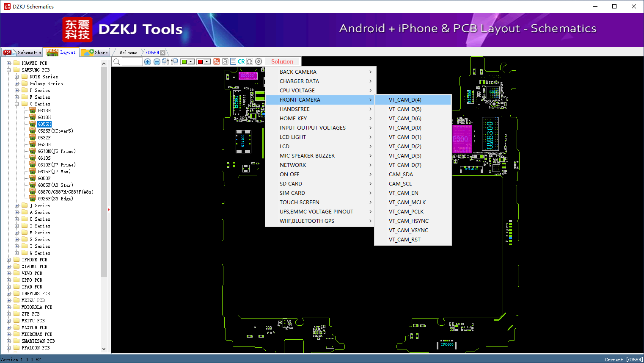The height and width of the screenshot is (363, 644).
Task: Click the letter 'a' text icon
Action: pyautogui.click(x=225, y=61)
